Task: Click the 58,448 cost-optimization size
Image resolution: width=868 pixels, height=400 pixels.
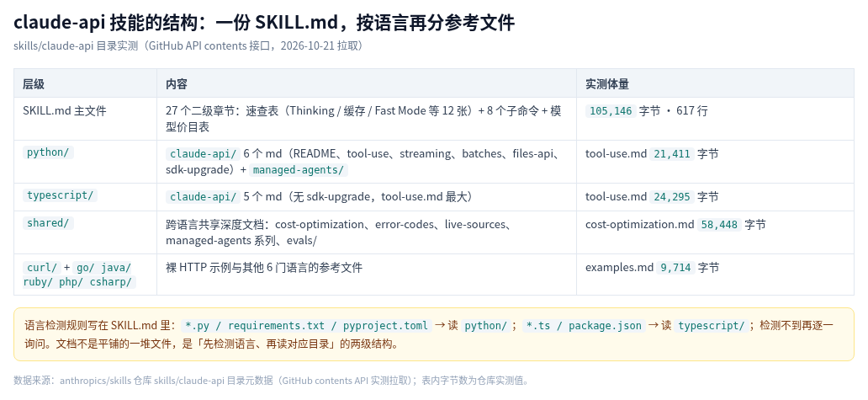Action: point(719,224)
